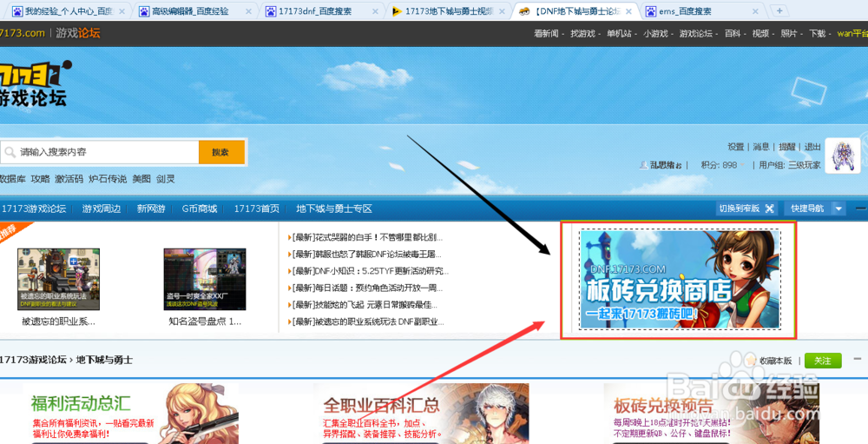Image resolution: width=868 pixels, height=444 pixels.
Task: Expand the 积分: 898 dropdown arrow
Action: tap(742, 165)
